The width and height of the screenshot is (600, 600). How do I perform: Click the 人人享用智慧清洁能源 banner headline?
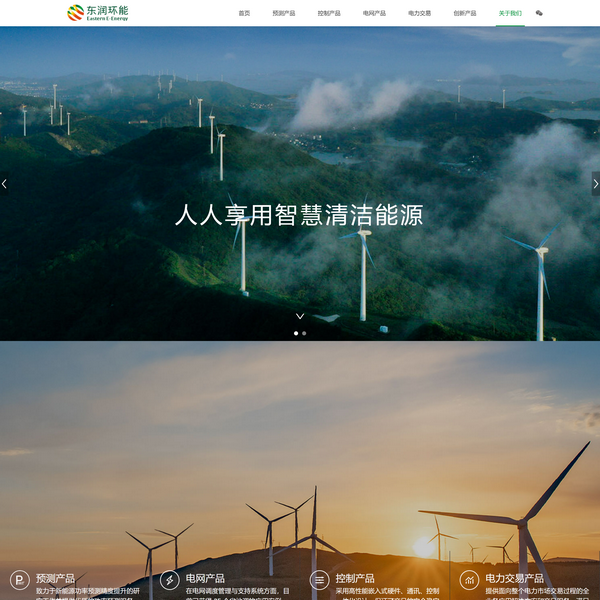point(299,215)
